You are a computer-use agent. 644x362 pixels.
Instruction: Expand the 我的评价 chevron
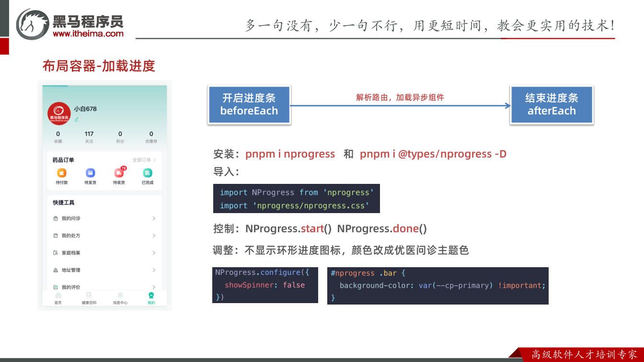point(154,287)
